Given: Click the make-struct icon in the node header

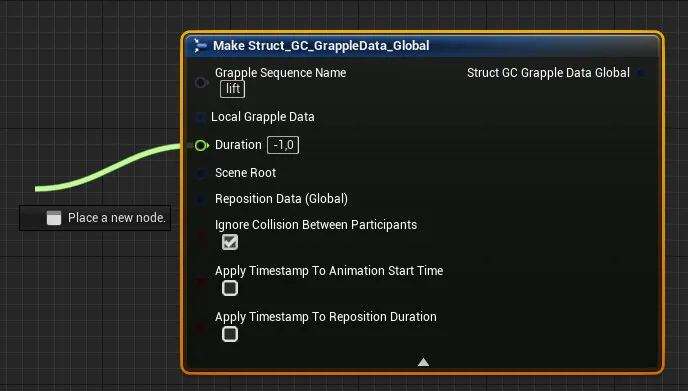Looking at the screenshot, I should point(200,45).
